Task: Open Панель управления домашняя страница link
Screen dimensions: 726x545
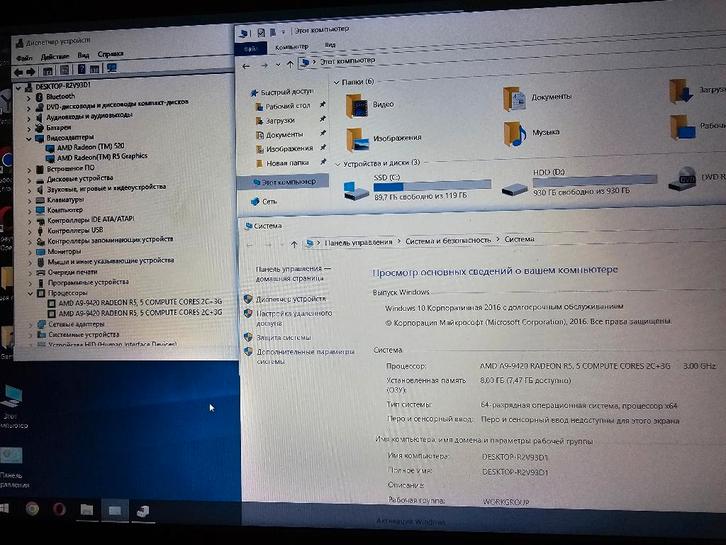Action: pos(293,274)
